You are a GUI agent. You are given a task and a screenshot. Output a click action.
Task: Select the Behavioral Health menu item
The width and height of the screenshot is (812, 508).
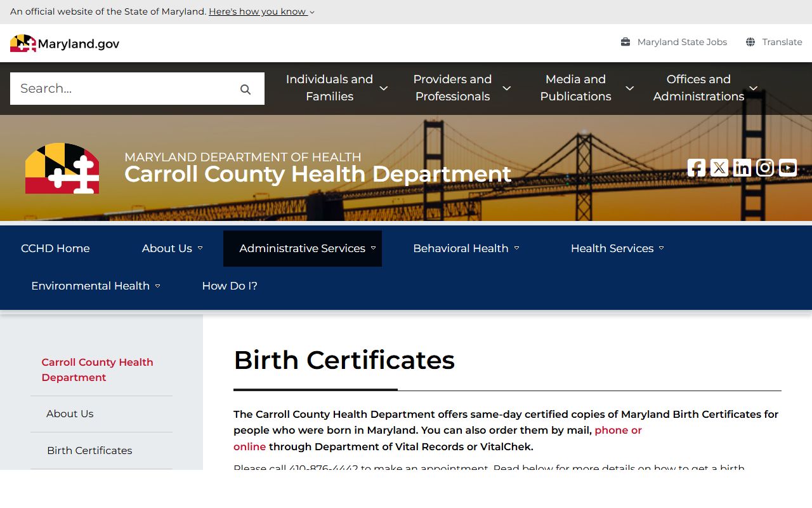461,248
